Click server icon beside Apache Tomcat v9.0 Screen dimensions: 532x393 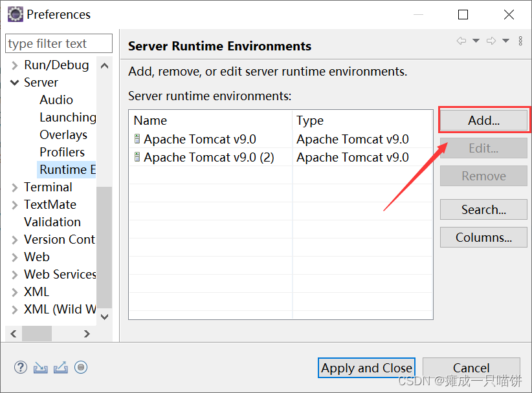pos(137,138)
